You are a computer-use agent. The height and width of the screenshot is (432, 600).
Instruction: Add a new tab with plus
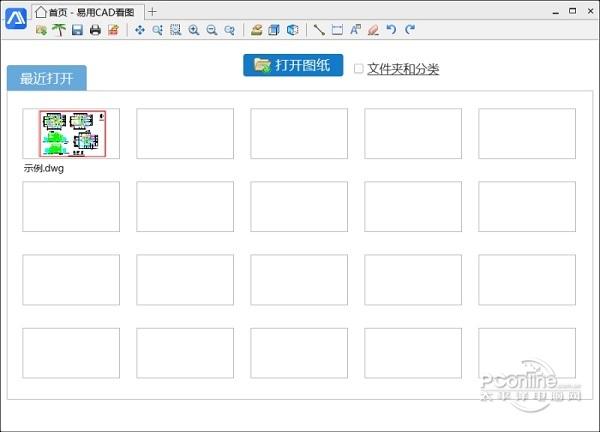152,12
